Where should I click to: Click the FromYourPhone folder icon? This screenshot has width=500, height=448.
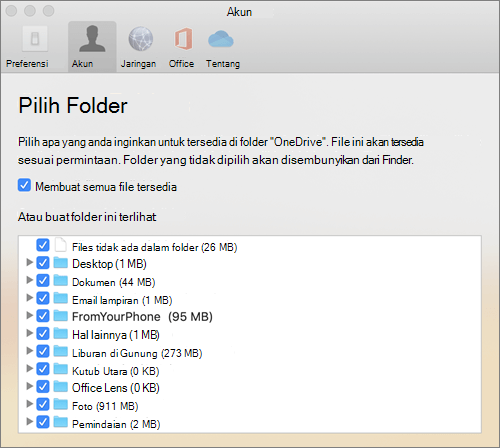click(61, 316)
